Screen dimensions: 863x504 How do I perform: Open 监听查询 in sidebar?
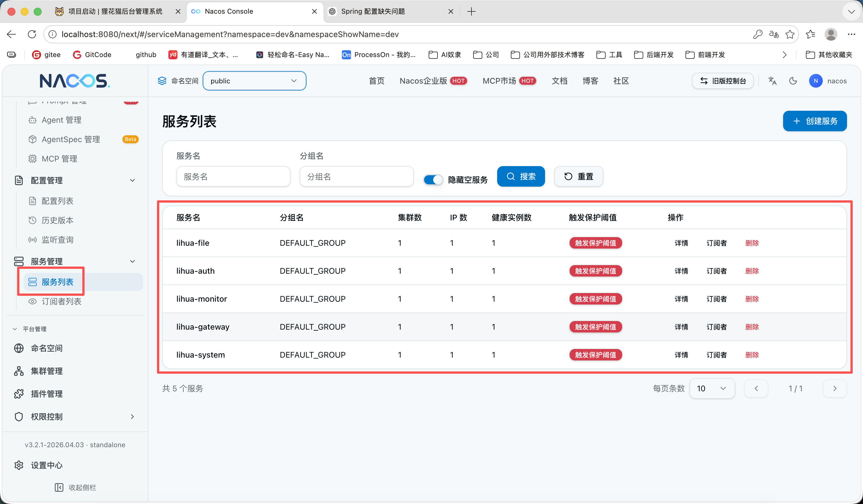[x=51, y=240]
